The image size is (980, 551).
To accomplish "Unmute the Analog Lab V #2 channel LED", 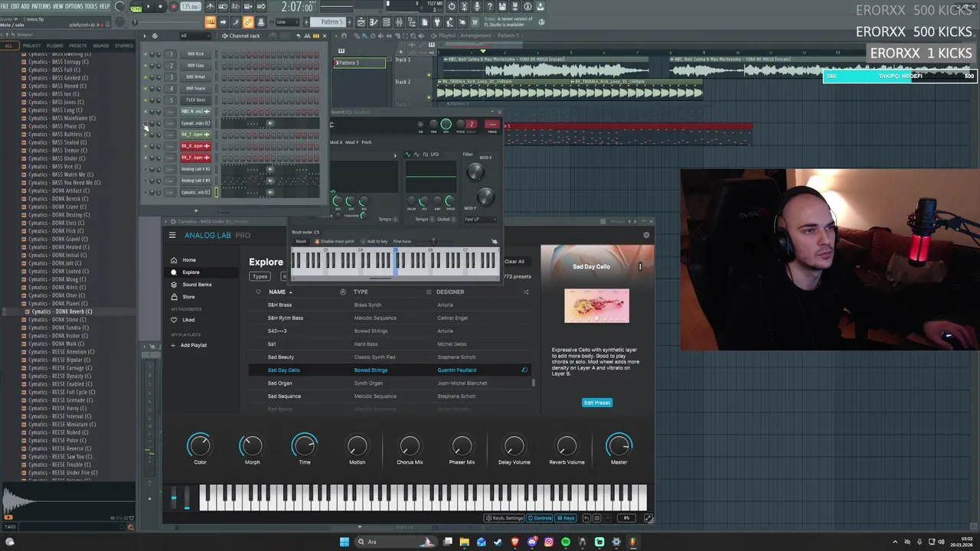I will [x=145, y=169].
